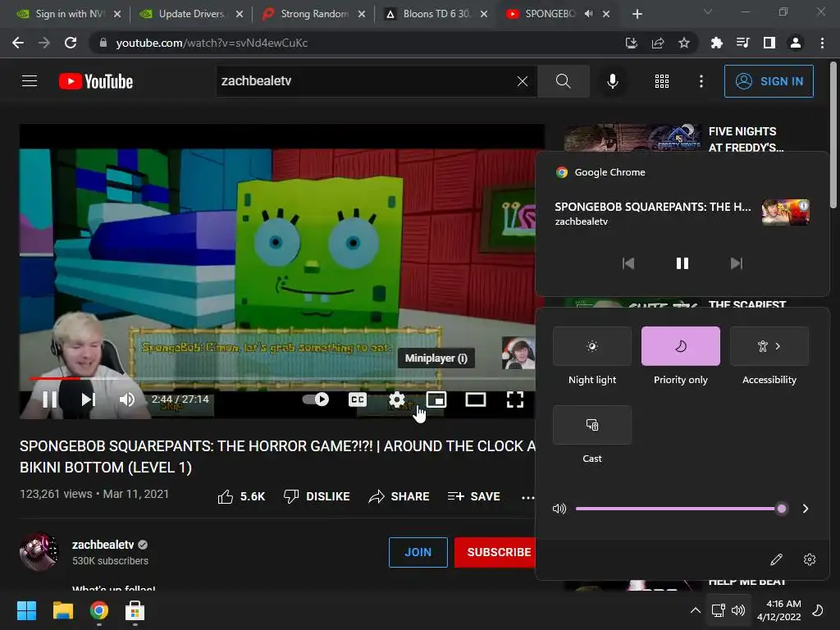Expand Accessibility quick settings
Viewport: 840px width, 630px height.
tap(769, 346)
